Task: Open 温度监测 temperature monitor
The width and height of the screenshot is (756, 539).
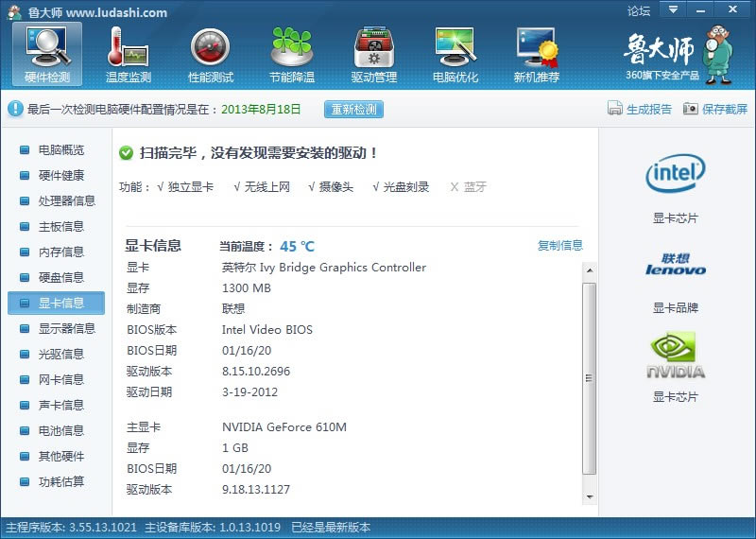Action: 129,55
